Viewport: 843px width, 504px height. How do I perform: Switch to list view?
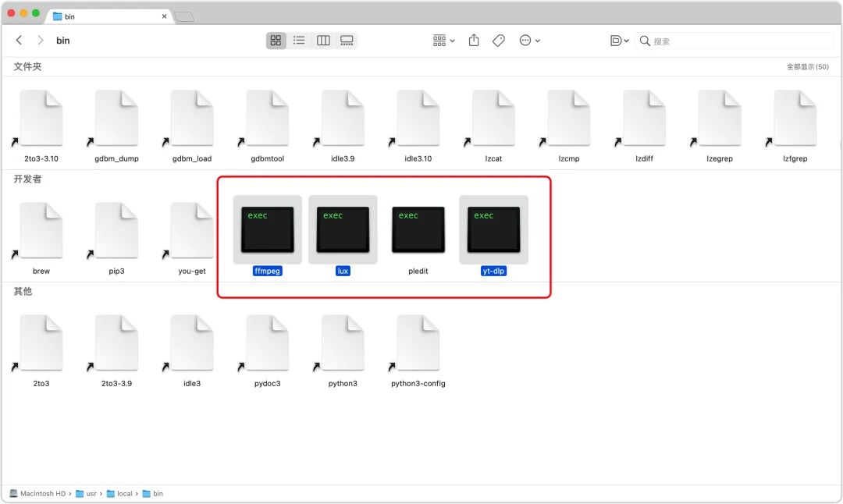tap(299, 41)
